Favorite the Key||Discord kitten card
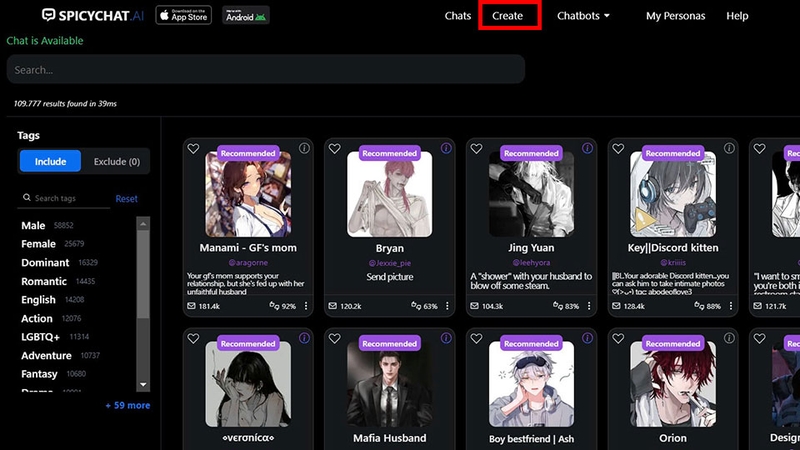The width and height of the screenshot is (800, 450). point(618,148)
